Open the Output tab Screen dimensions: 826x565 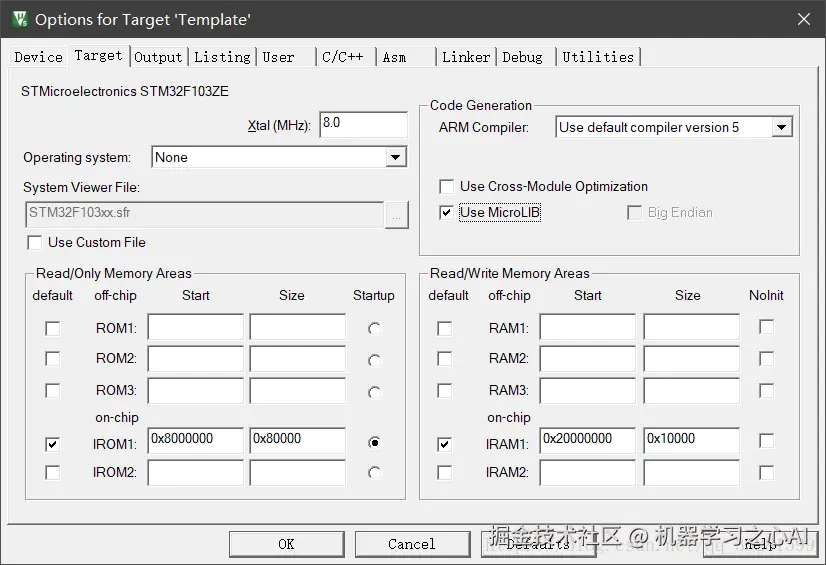coord(158,57)
